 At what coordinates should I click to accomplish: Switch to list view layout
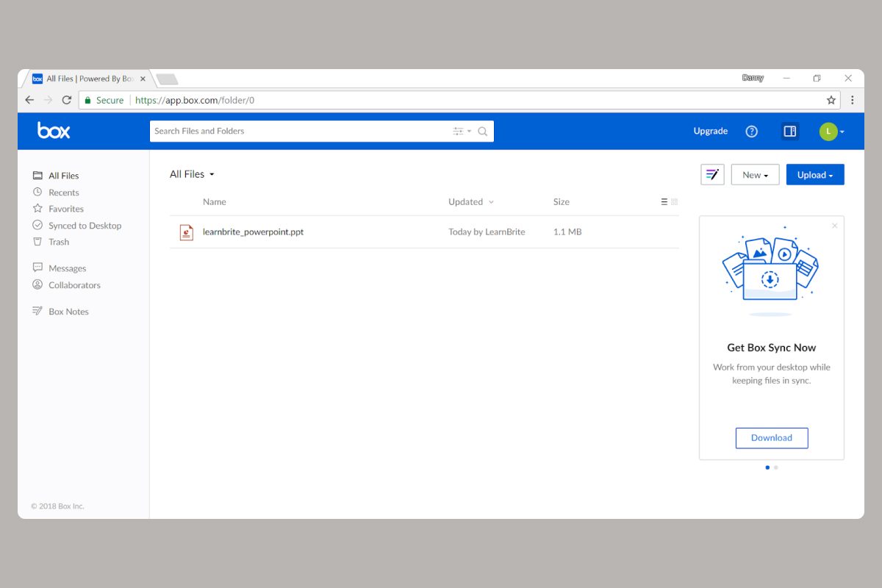tap(664, 202)
